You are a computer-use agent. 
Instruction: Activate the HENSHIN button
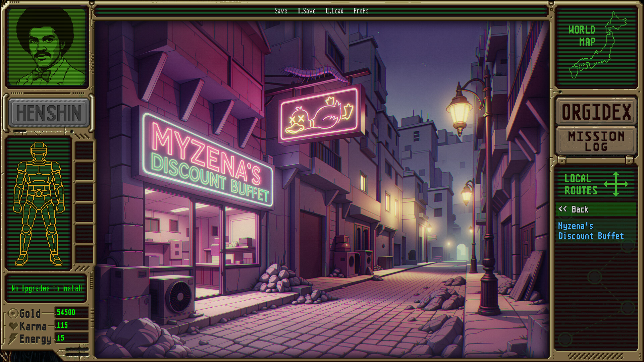49,113
